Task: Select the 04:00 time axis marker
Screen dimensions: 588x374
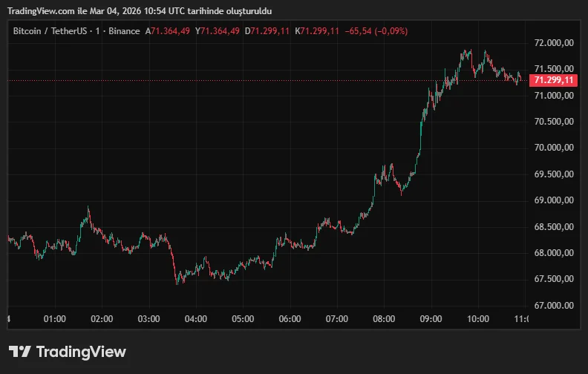Action: pos(196,319)
